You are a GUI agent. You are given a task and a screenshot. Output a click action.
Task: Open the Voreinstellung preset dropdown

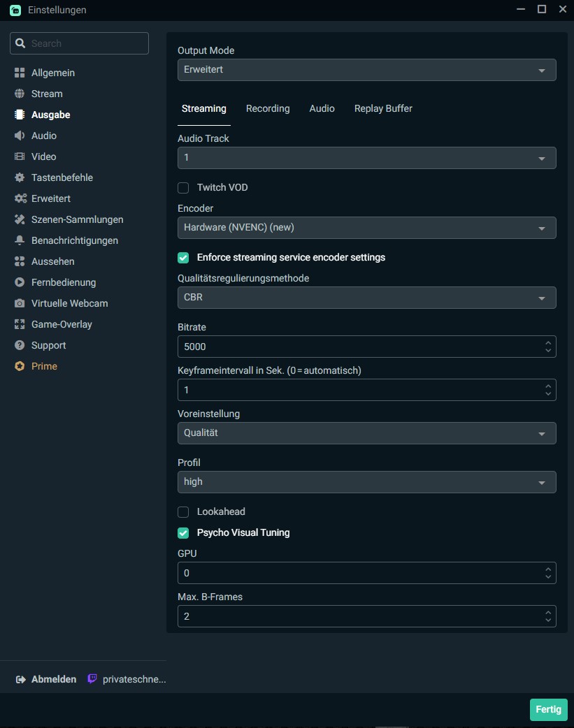click(x=366, y=433)
